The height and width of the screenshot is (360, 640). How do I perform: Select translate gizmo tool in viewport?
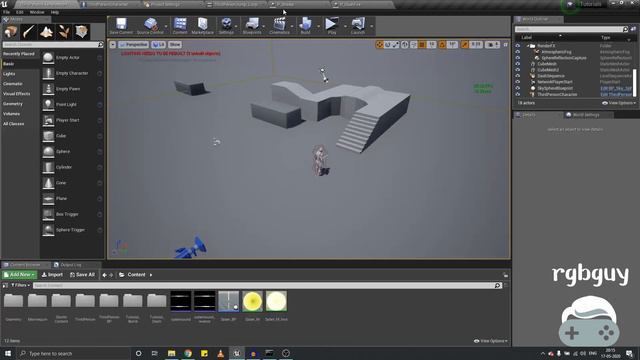click(379, 44)
